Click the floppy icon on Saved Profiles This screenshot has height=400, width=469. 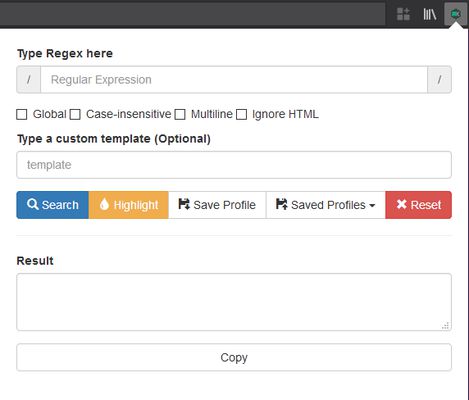(x=281, y=204)
